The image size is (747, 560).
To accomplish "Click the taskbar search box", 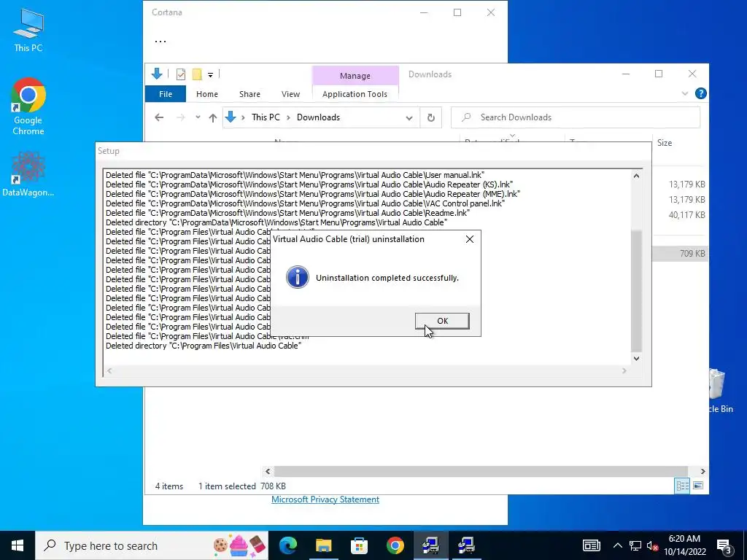I will pyautogui.click(x=152, y=545).
